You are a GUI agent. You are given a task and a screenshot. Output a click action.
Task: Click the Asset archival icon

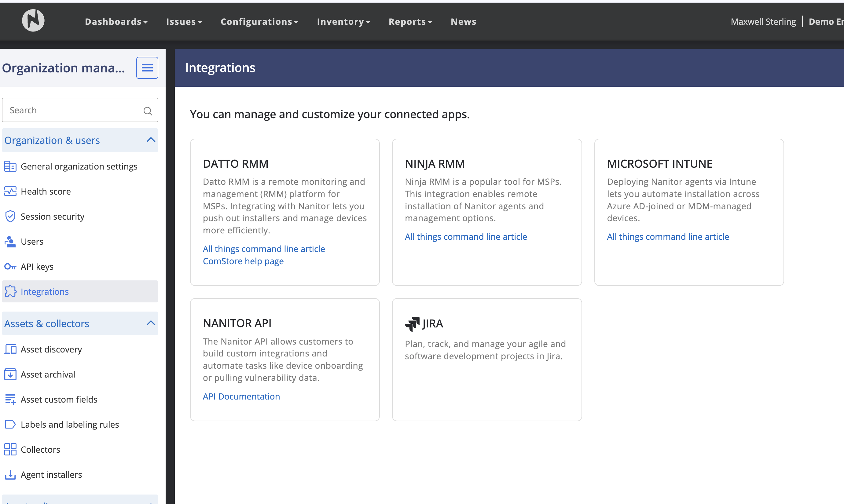pos(10,374)
